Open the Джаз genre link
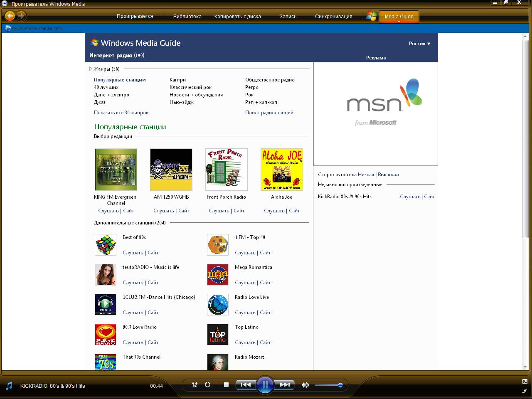 100,102
